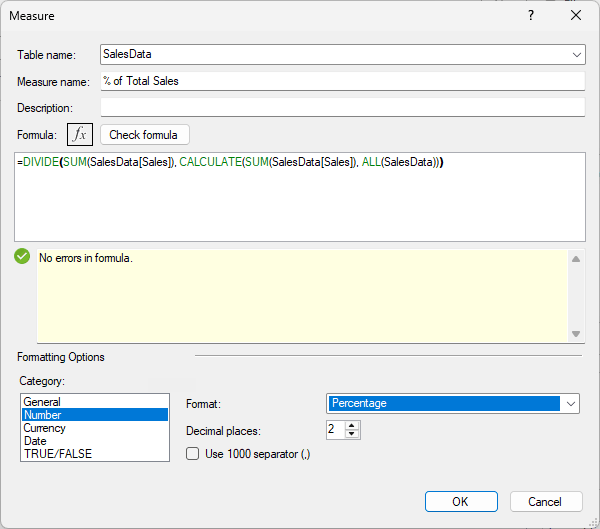Click the message box scroll down arrow

(x=576, y=334)
